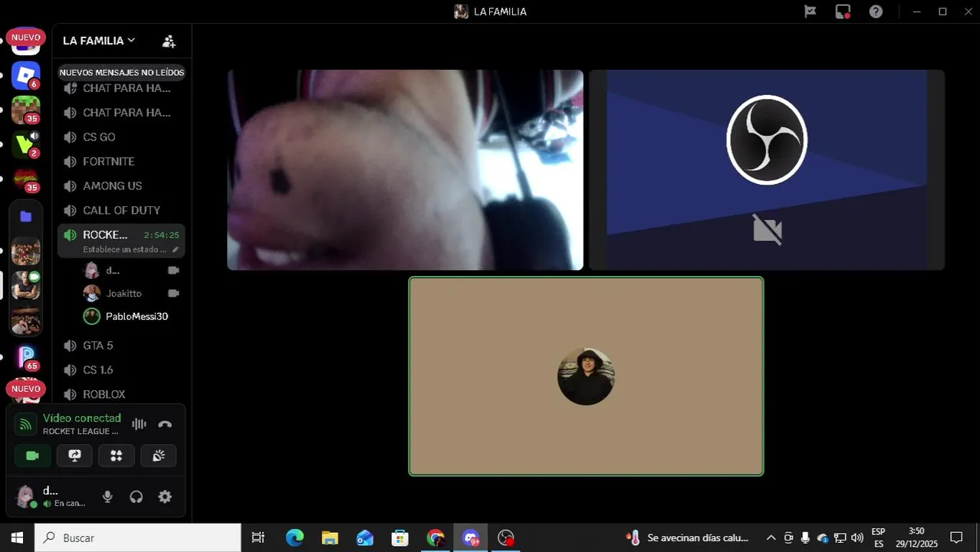Open the volume tray icon
Viewport: 980px width, 552px height.
(x=857, y=538)
